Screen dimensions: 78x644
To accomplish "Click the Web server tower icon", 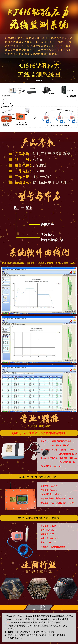I will coord(64,90).
